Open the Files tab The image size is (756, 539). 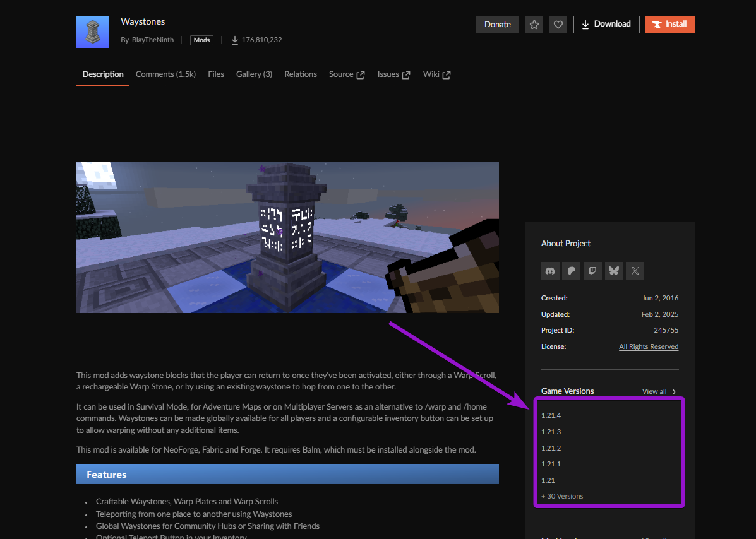pyautogui.click(x=216, y=74)
